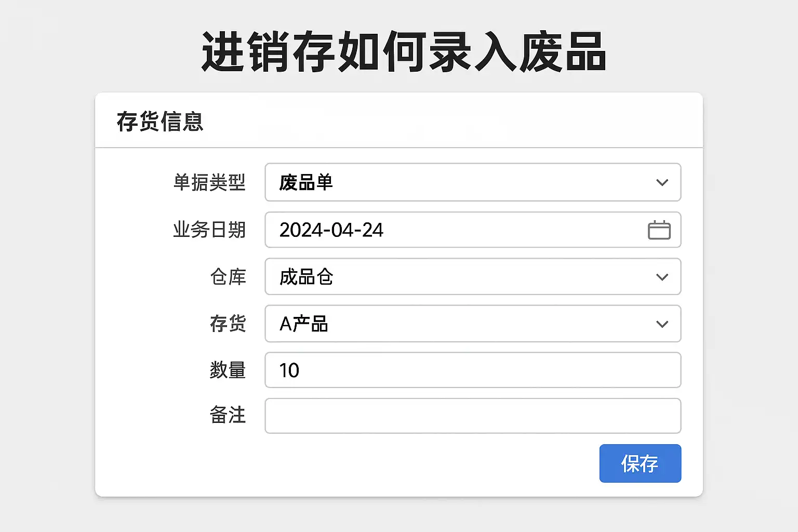This screenshot has height=532, width=798.
Task: Click the divider line under 存货信息
Action: click(x=399, y=148)
